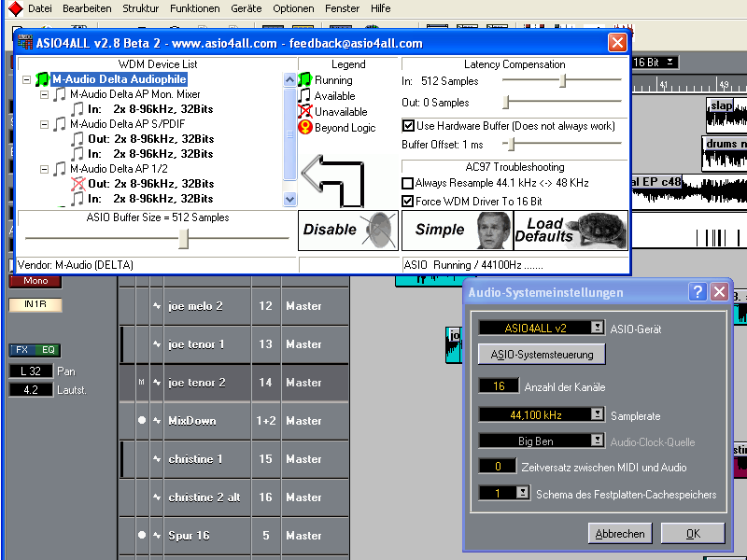The image size is (747, 560).
Task: Click the Latency Compensation Out slider handle
Action: tap(506, 102)
